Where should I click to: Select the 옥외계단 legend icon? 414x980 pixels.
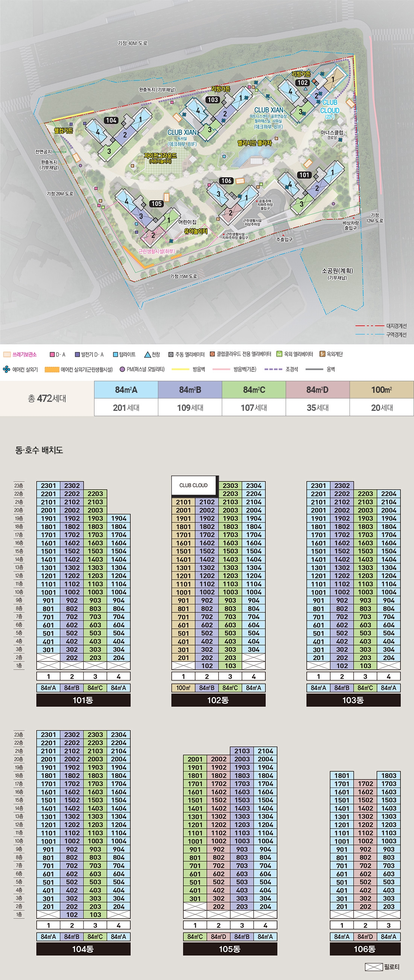pos(322,354)
